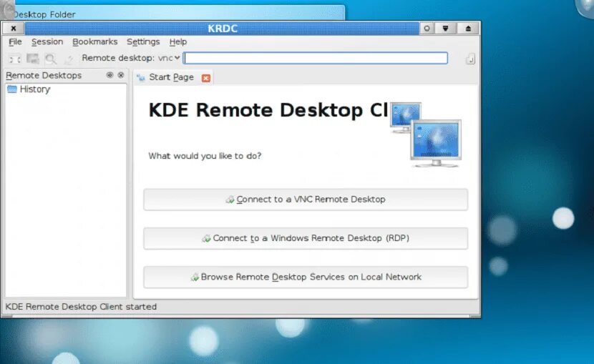Viewport: 594px width, 364px height.
Task: Click the KDE Remote Desktop Client heading
Action: pos(268,110)
